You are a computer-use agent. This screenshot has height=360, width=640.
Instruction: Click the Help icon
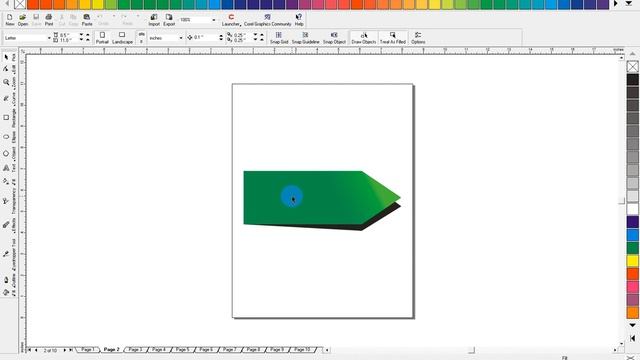tap(299, 20)
